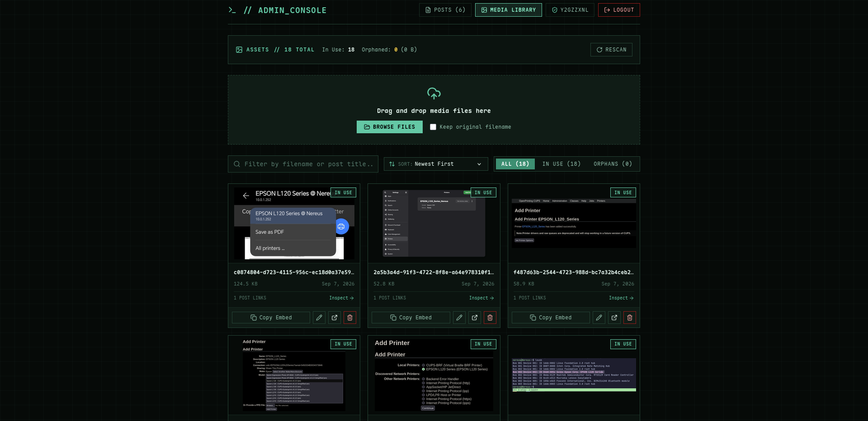The image size is (868, 421).
Task: Click the Orphaned: 0 (0 B) text
Action: coord(389,50)
